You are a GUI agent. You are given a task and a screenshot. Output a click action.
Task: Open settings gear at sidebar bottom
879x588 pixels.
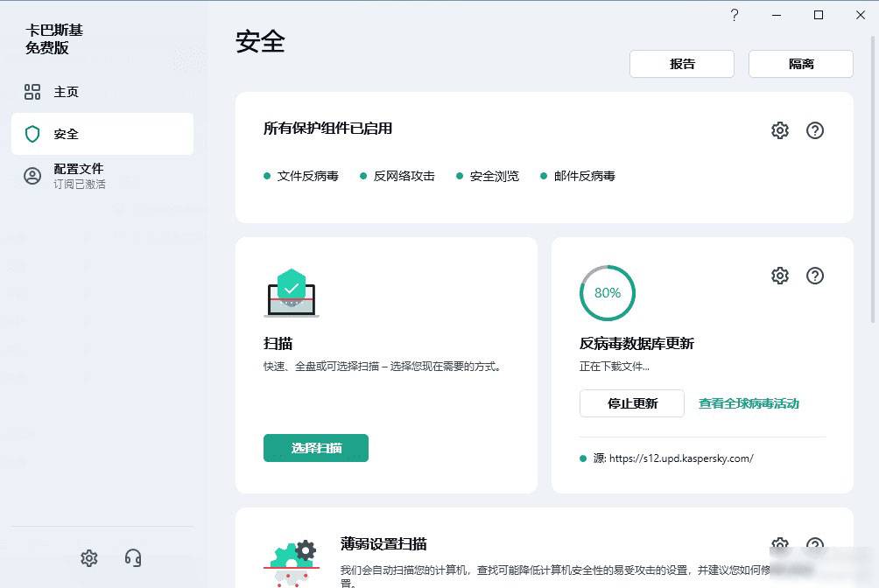click(89, 557)
